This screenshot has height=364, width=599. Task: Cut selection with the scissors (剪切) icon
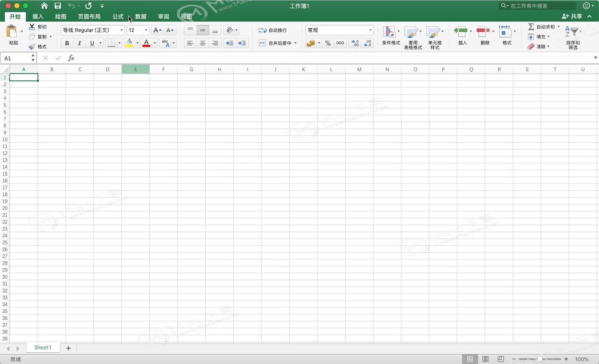tap(32, 27)
